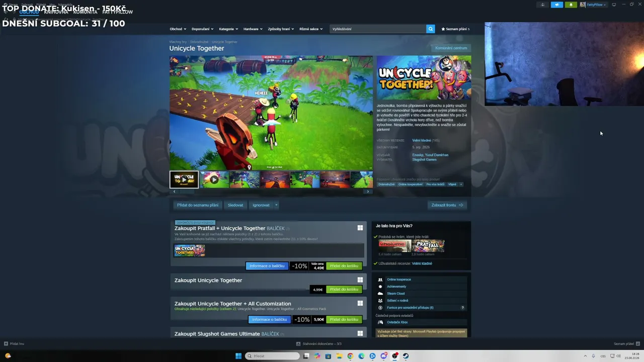
Task: Click the Přidat hru plus icon
Action: [x=6, y=344]
